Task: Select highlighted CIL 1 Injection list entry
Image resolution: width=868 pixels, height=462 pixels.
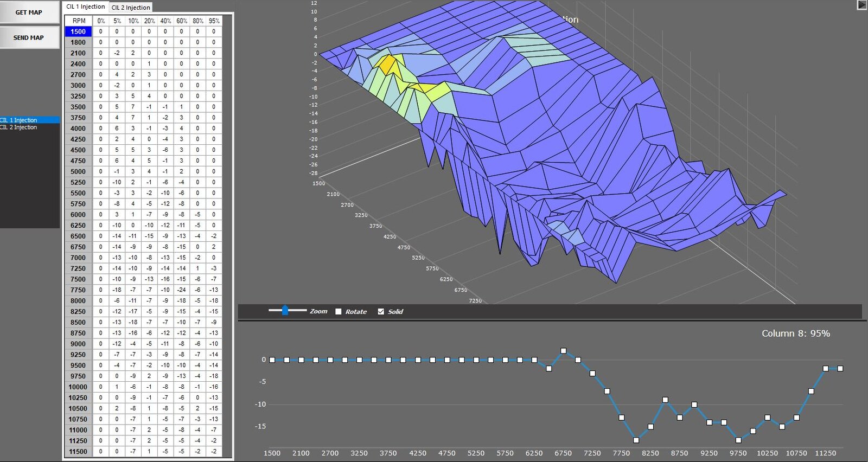Action: [19, 120]
